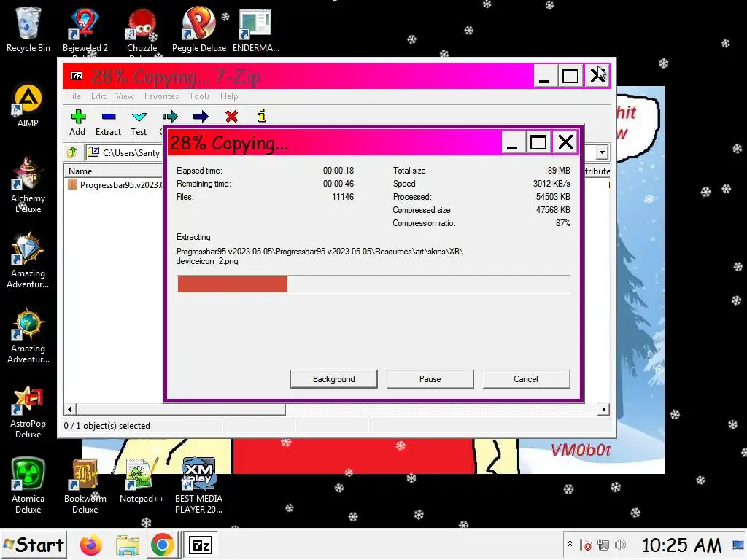Open the Help menu in 7-Zip
This screenshot has height=560, width=747.
click(x=229, y=96)
